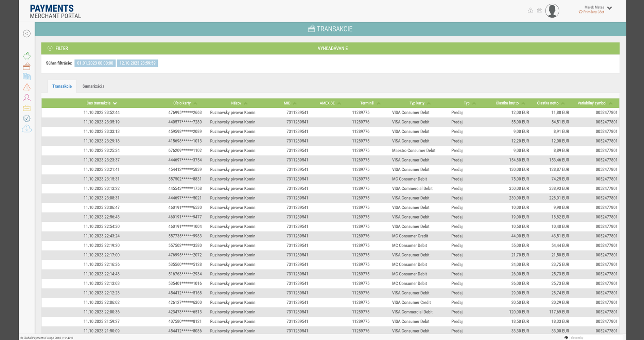
Task: Click card number 535401******1016
Action: (x=185, y=284)
